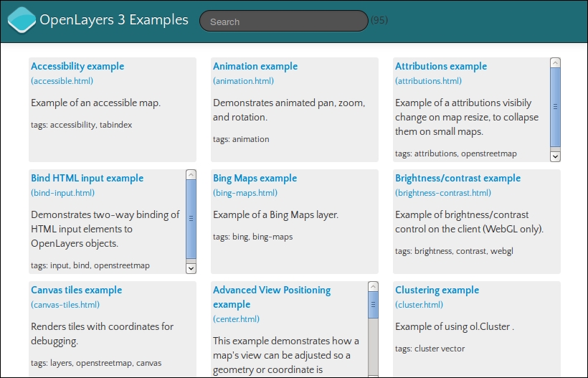588x378 pixels.
Task: Click 'Demonstrates animated pan, zoom' description
Action: click(x=289, y=110)
